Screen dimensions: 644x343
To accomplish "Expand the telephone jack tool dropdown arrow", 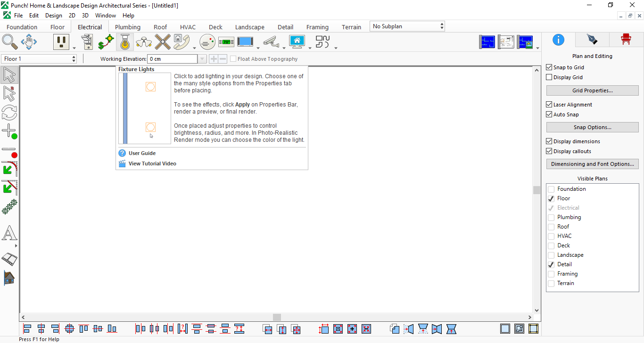I will pos(194,47).
